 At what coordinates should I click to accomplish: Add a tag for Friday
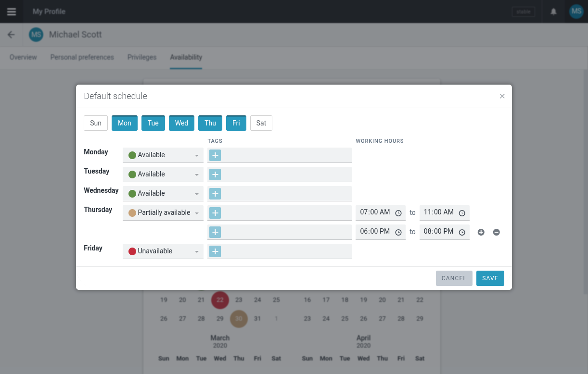(215, 251)
